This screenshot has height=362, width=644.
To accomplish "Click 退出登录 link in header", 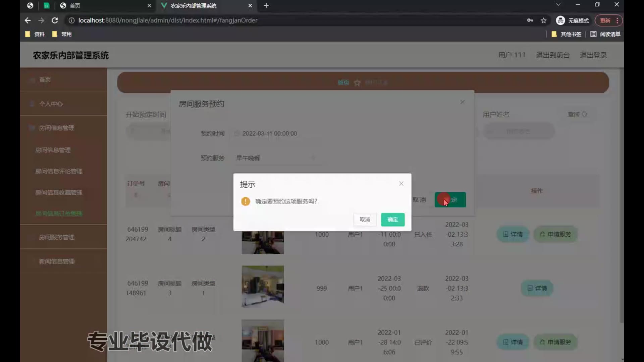I will coord(593,55).
